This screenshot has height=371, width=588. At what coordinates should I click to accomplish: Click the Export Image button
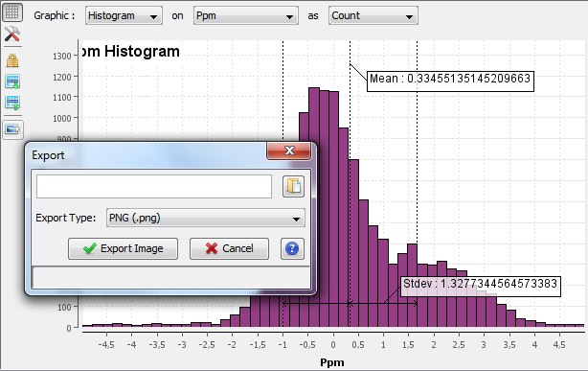coord(123,248)
